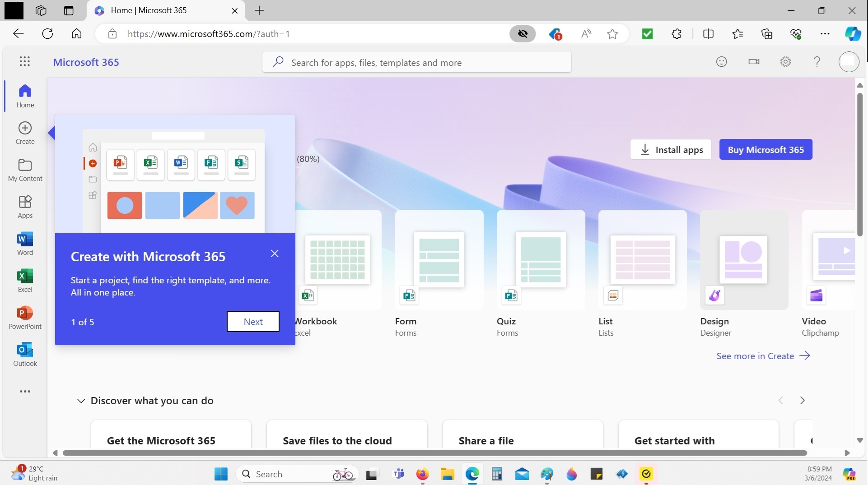Click the search for apps field
Screen dimensions: 868x485
point(416,62)
